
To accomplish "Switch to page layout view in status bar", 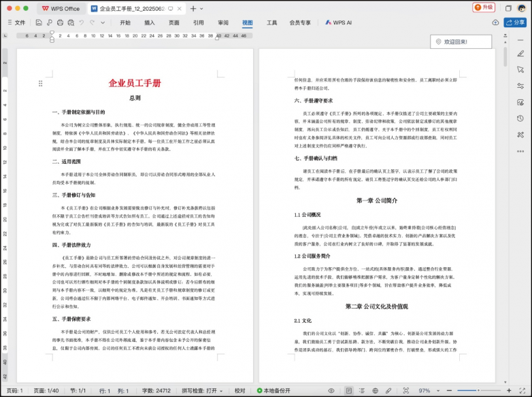I will (348, 391).
